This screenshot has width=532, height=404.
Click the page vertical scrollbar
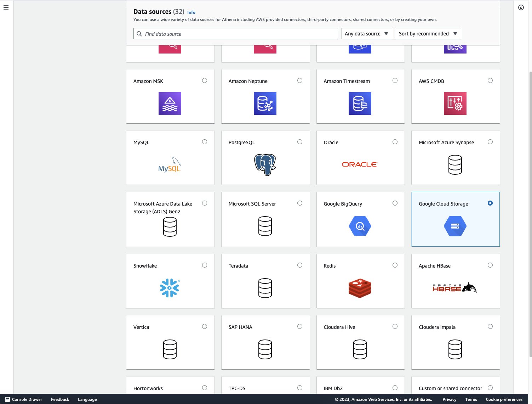click(530, 214)
